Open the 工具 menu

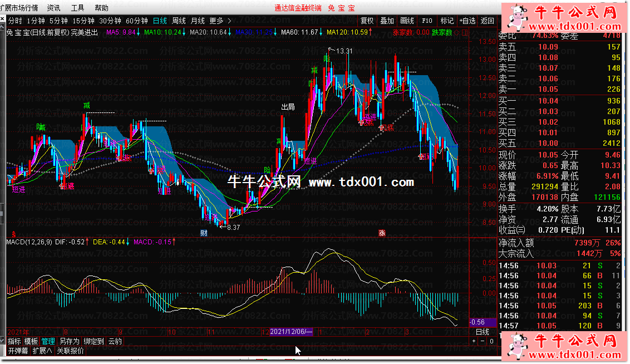click(x=77, y=8)
